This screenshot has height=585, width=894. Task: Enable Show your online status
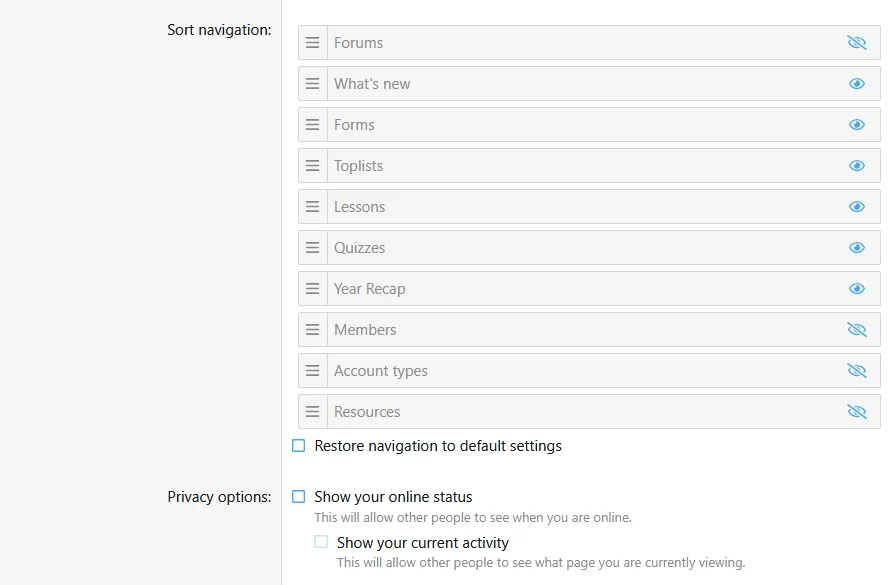pos(298,496)
